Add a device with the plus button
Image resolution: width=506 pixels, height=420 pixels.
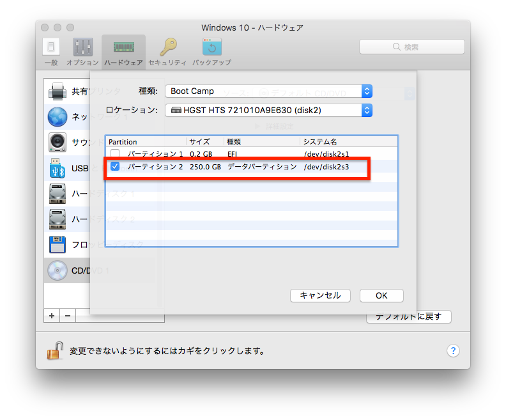click(52, 316)
